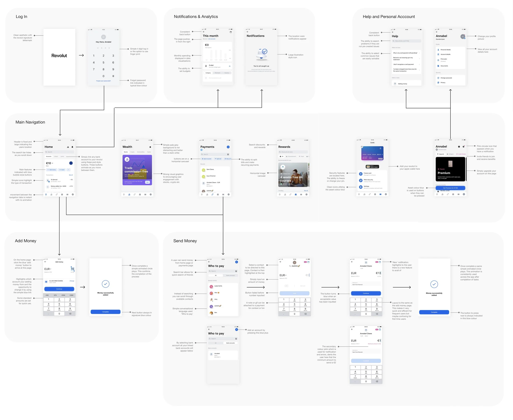Click the gear icon on Annabel profile screen

463,147
